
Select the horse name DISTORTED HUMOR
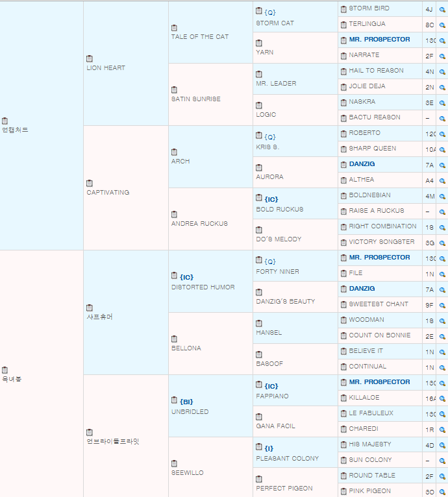pos(203,287)
